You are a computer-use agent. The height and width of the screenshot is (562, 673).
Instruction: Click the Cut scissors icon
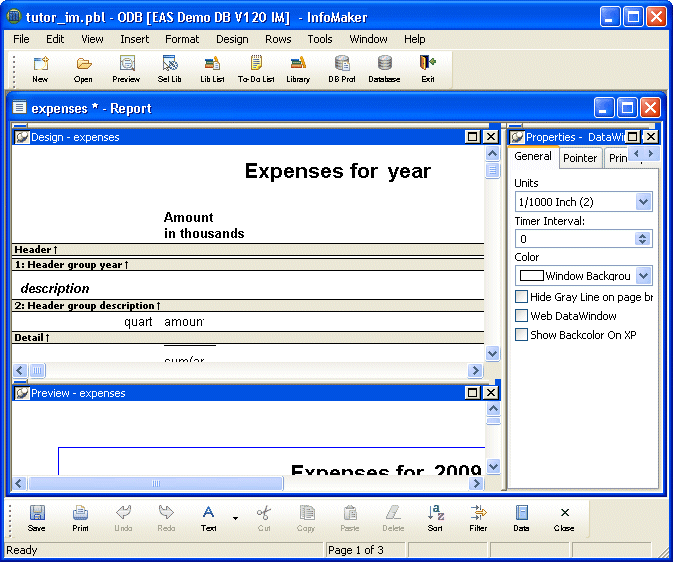tap(264, 518)
